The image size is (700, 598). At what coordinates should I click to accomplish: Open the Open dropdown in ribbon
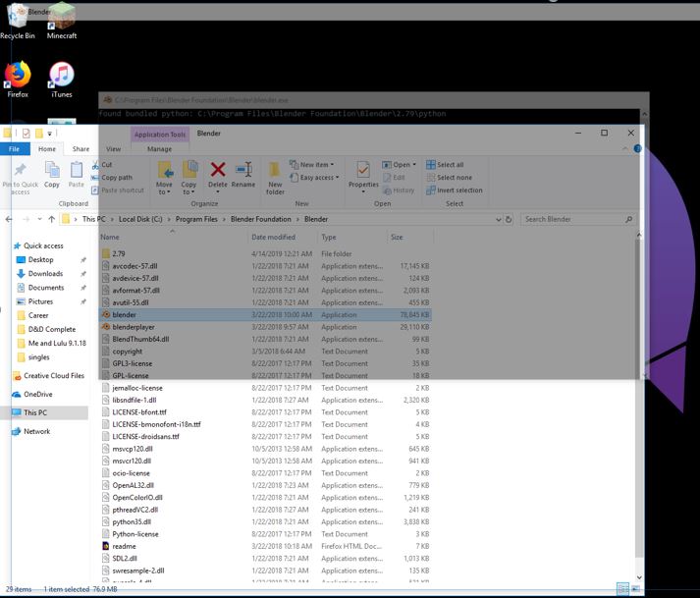coord(400,165)
